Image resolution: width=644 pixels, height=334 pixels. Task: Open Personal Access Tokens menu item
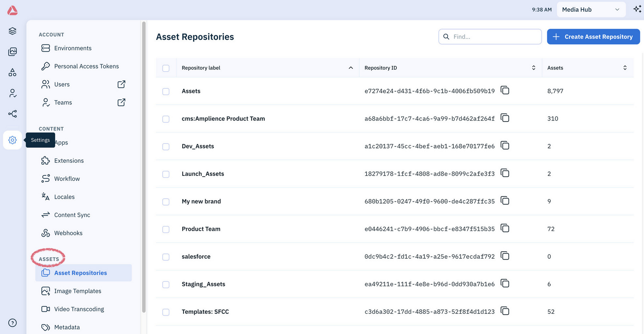[x=84, y=66]
